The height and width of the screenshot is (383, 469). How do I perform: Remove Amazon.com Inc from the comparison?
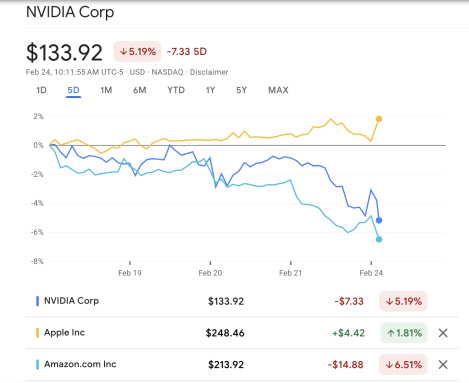coord(443,364)
